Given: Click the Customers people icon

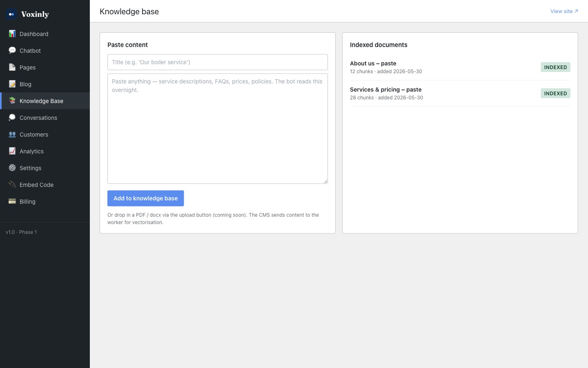Looking at the screenshot, I should coord(12,134).
